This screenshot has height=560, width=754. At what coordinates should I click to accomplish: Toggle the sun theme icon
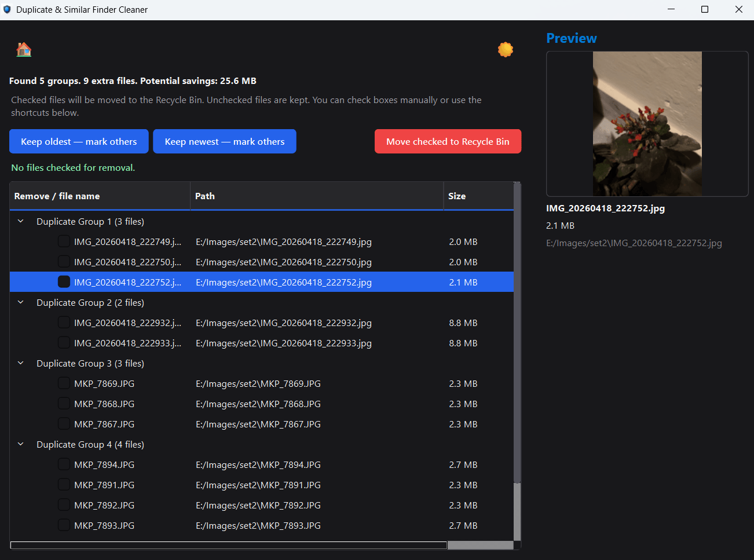[506, 50]
